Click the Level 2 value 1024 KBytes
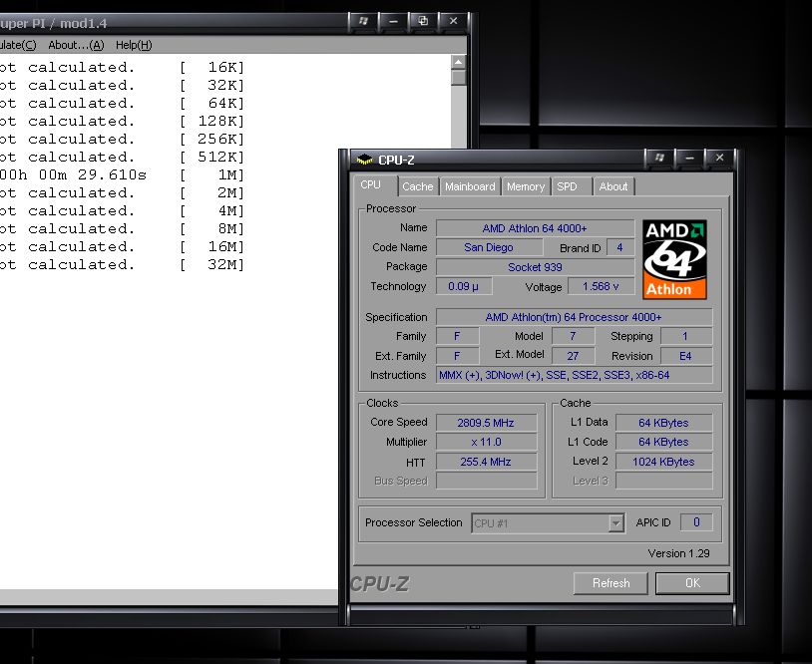 (x=663, y=462)
